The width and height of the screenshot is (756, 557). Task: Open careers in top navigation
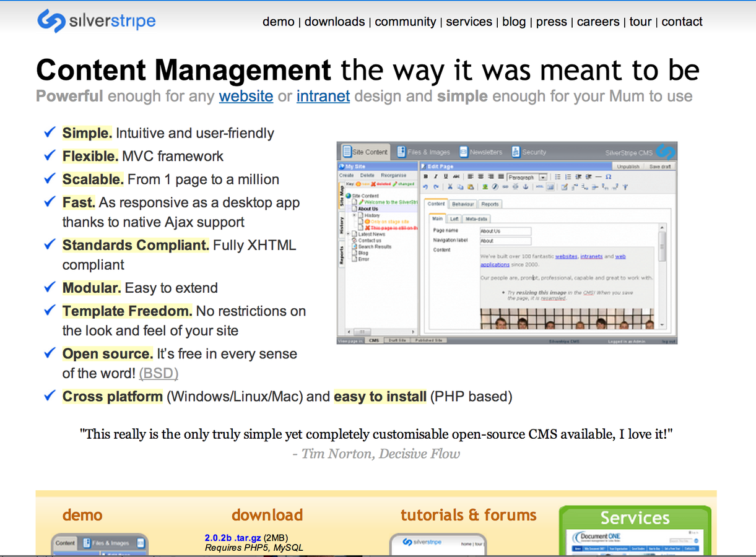pos(598,22)
